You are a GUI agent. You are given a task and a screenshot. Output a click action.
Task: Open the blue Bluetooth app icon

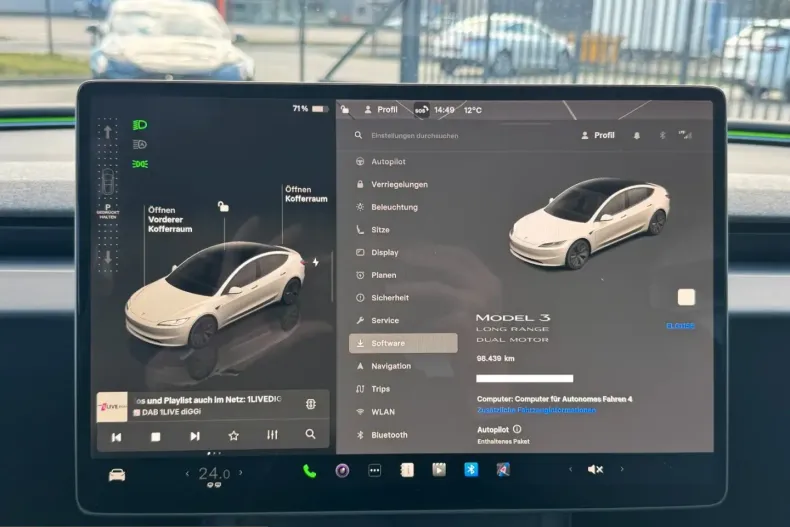pos(471,470)
